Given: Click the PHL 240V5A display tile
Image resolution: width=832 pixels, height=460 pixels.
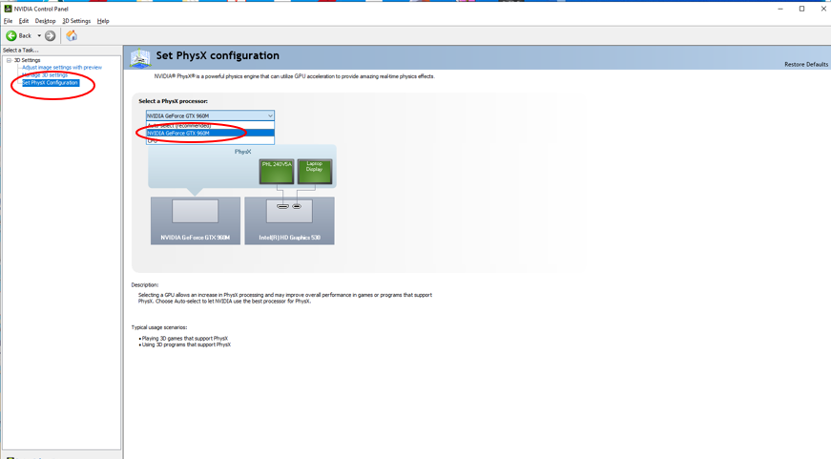Looking at the screenshot, I should click(x=276, y=171).
